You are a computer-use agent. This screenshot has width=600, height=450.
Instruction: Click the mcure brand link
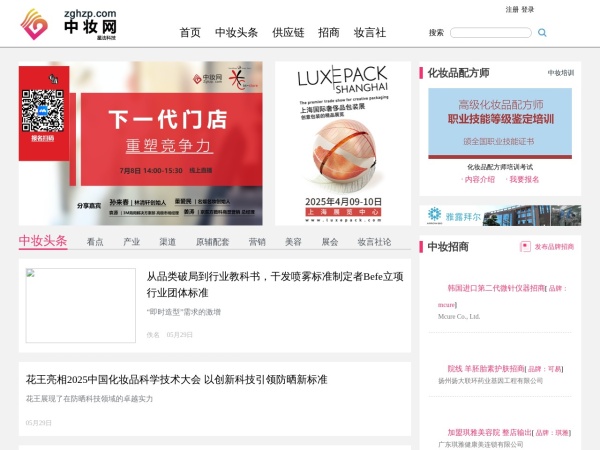446,305
